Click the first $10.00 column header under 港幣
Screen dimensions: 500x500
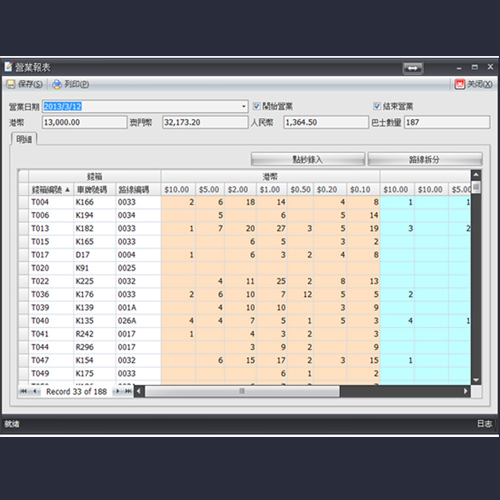pos(178,190)
